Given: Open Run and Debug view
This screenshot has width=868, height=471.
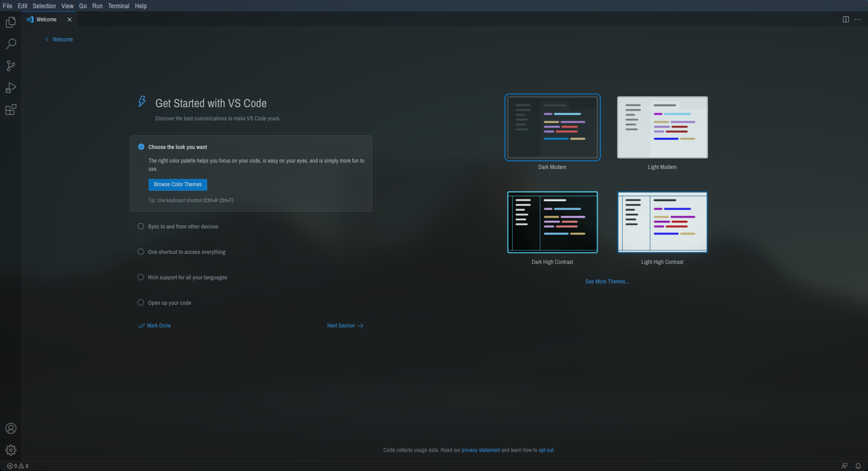Looking at the screenshot, I should (x=11, y=88).
